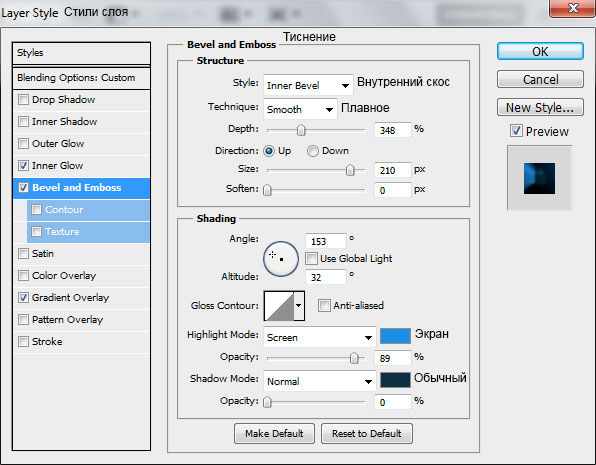Click the Depth slider handle
This screenshot has height=465, width=596.
(301, 130)
